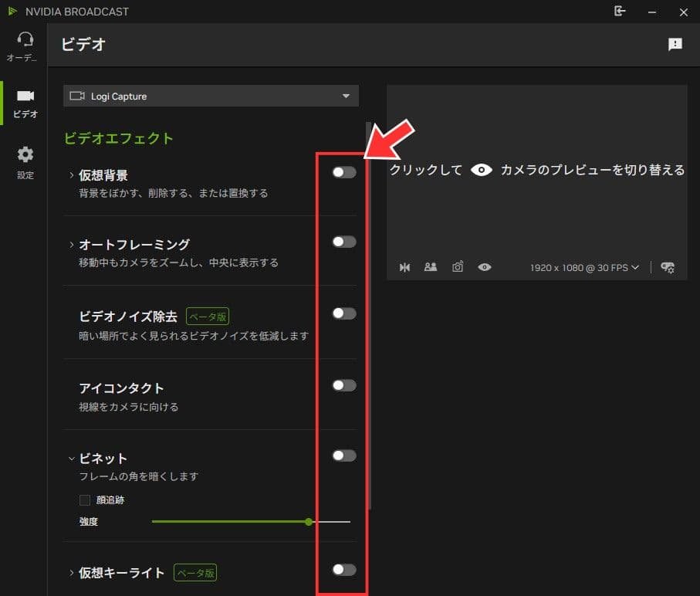
Task: Click the sign-out icon in title bar
Action: pos(619,11)
